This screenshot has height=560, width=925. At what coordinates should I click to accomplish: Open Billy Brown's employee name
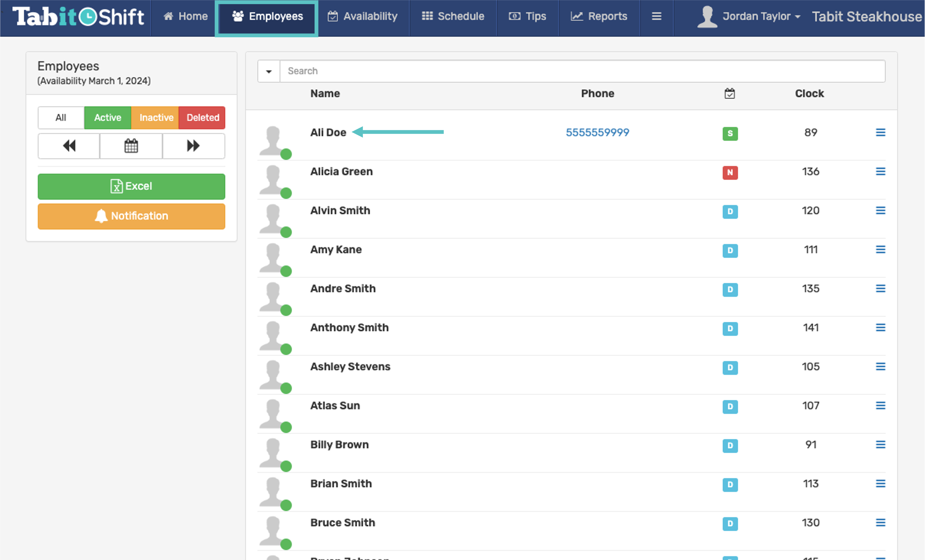pyautogui.click(x=339, y=445)
